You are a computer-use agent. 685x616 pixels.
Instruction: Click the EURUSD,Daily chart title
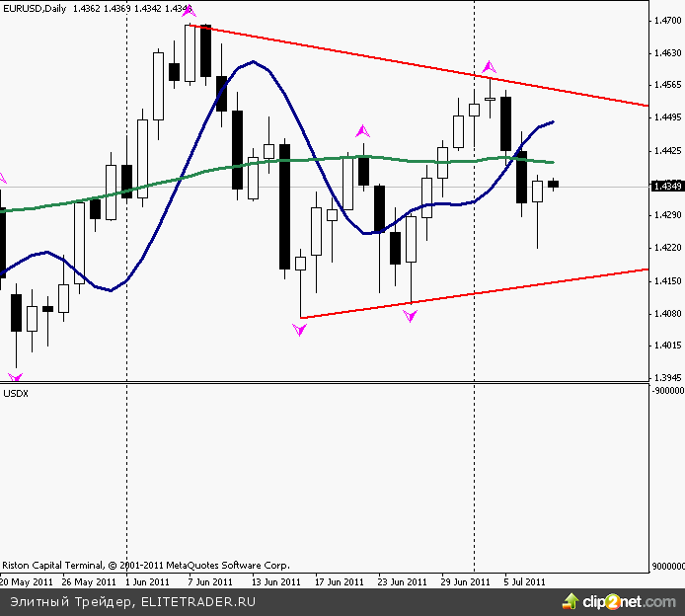click(33, 9)
